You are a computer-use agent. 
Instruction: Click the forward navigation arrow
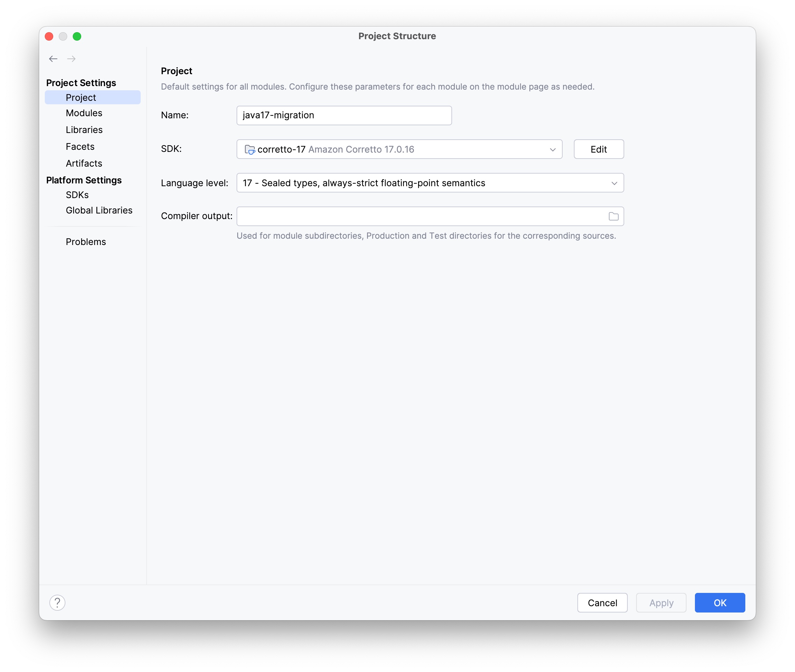tap(71, 59)
